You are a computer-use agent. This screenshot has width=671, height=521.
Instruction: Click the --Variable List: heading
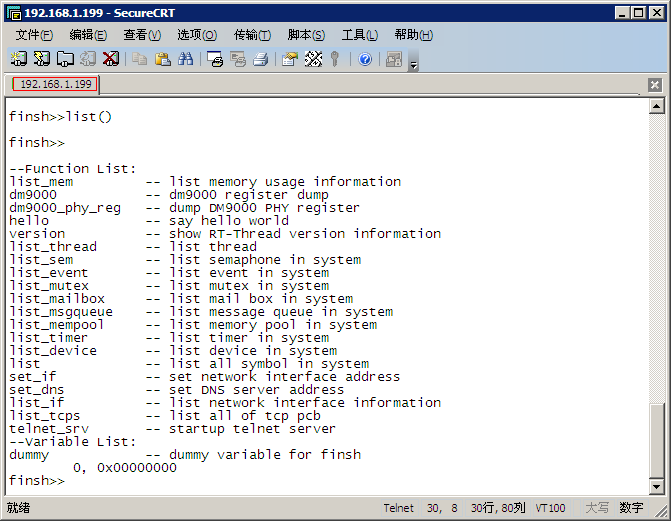coord(73,442)
